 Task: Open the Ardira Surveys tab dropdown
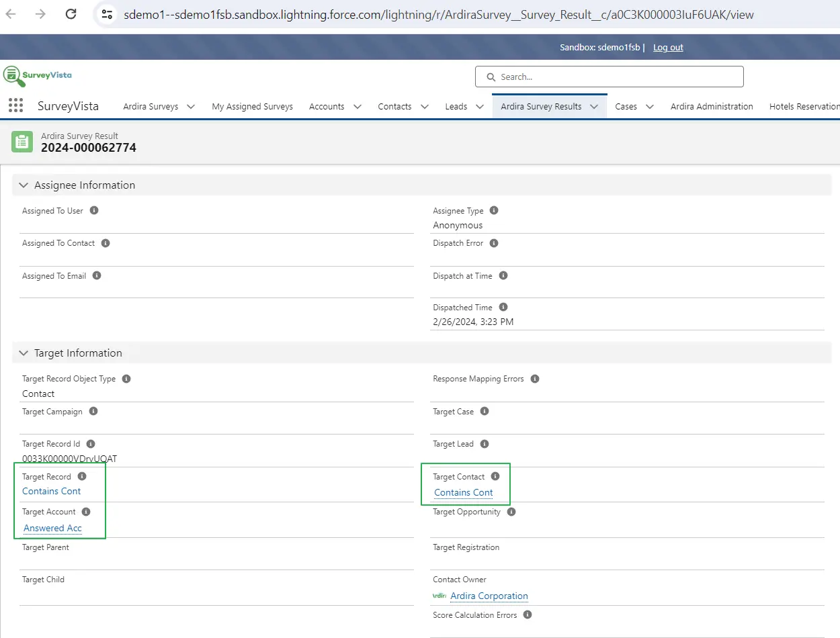pyautogui.click(x=190, y=106)
